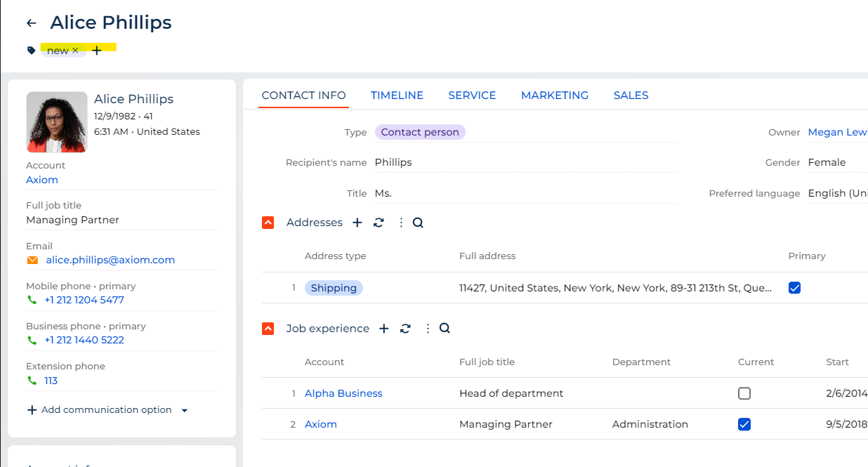Open the Megan Lew owner link
868x467 pixels.
[838, 132]
